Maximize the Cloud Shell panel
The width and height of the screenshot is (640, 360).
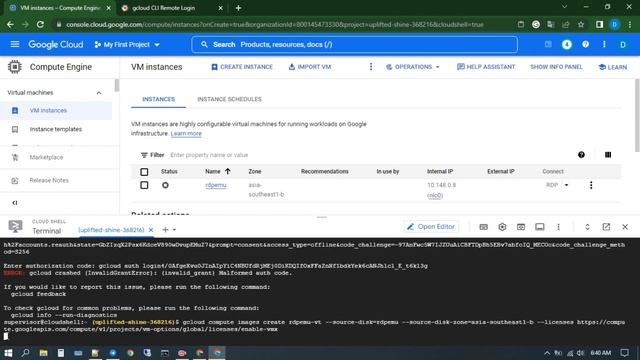tap(587, 227)
